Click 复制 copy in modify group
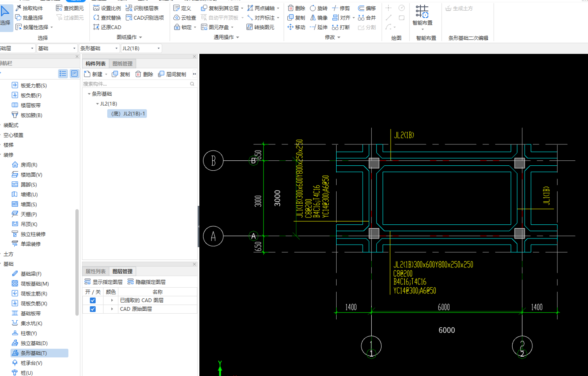 pyautogui.click(x=296, y=18)
